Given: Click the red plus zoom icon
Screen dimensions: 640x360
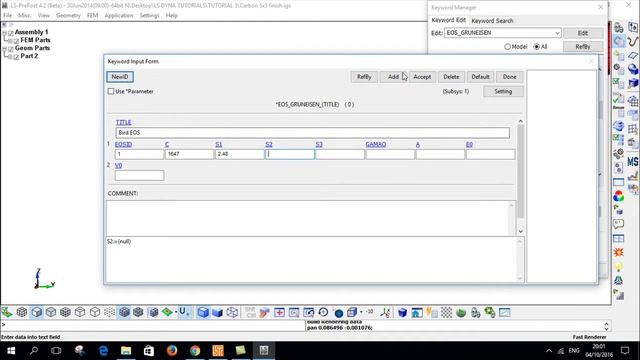Looking at the screenshot, I should click(x=279, y=313).
